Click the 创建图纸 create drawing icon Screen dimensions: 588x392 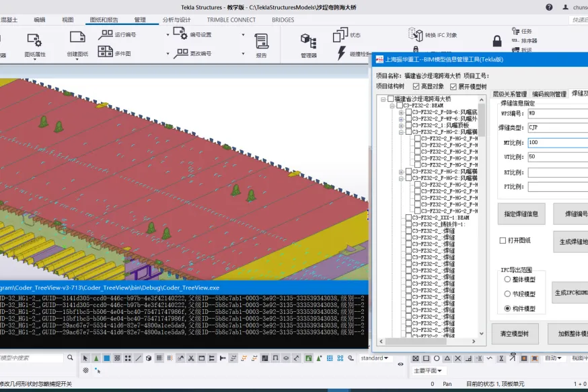(x=77, y=38)
